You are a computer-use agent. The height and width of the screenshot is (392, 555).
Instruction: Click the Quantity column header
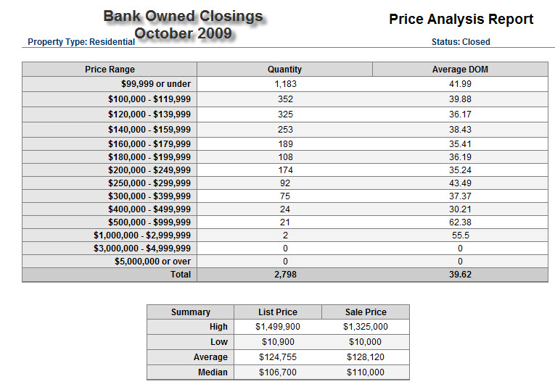[x=284, y=70]
